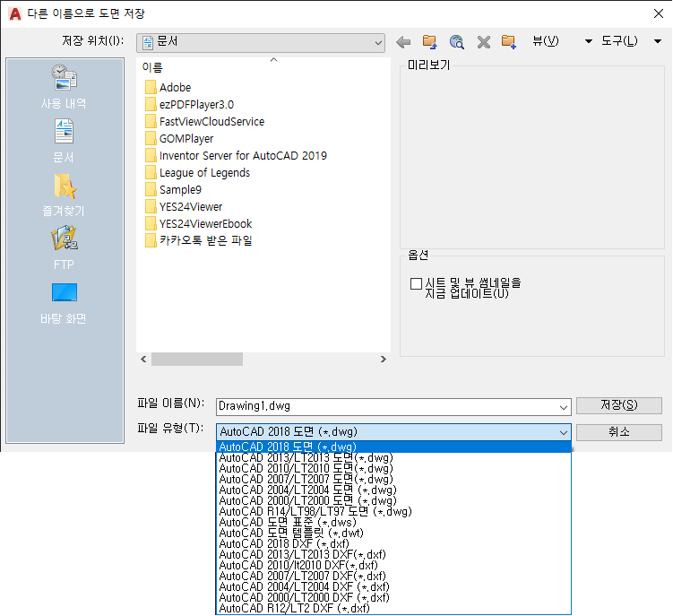Open the Documents (문서) sidebar shortcut
673x616 pixels.
pyautogui.click(x=65, y=142)
